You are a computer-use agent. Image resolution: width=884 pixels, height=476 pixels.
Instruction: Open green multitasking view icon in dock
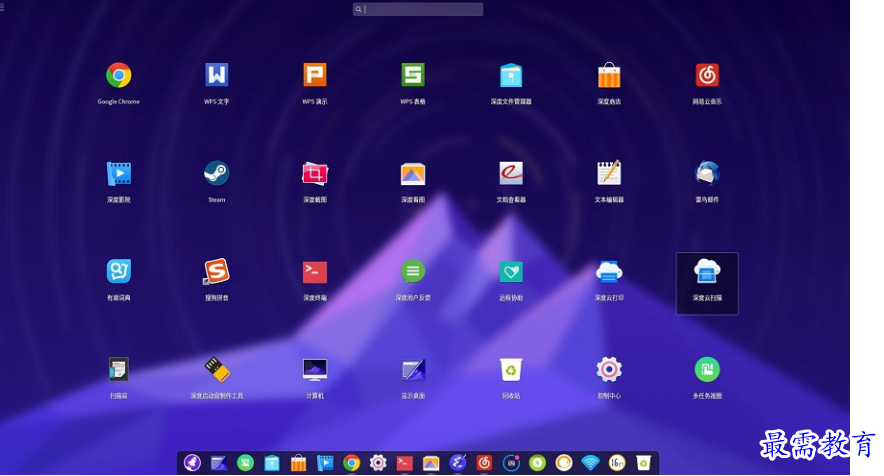[245, 463]
